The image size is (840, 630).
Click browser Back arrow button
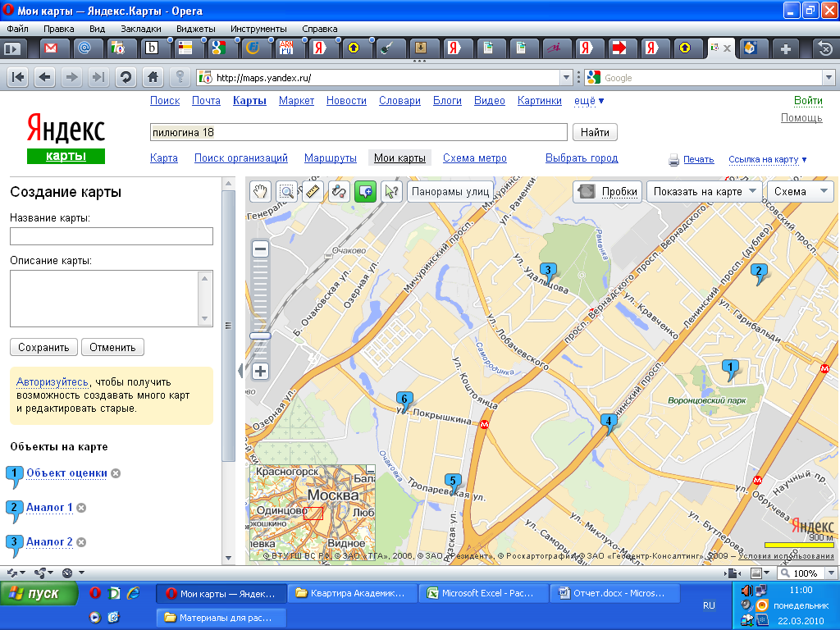45,78
